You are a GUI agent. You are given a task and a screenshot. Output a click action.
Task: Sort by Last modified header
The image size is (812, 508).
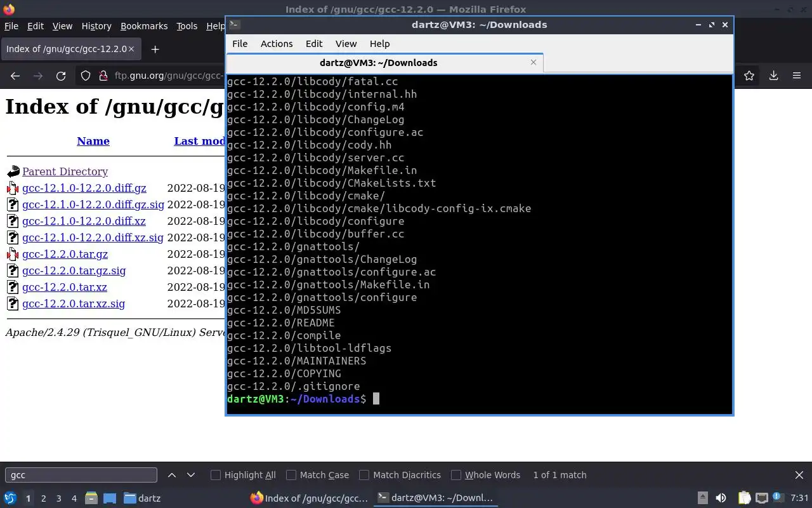click(x=199, y=141)
